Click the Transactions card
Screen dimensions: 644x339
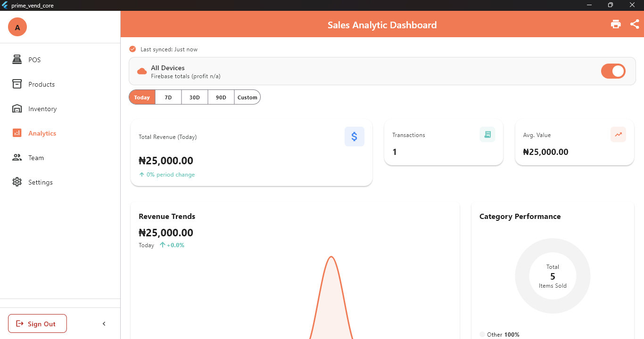(x=444, y=142)
